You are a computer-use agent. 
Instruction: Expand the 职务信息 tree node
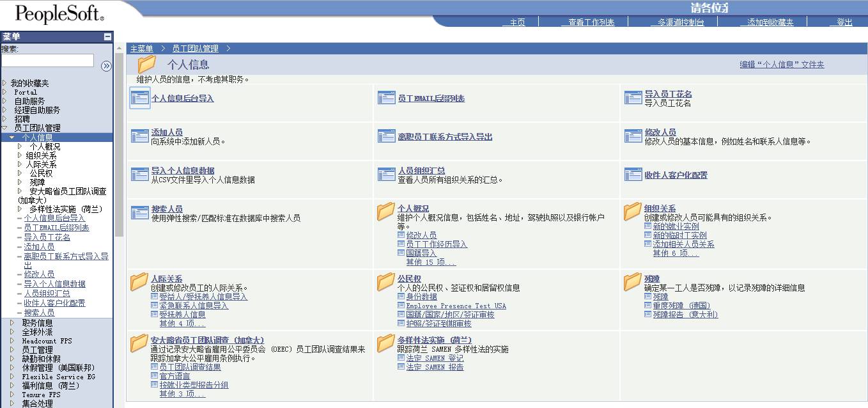pyautogui.click(x=12, y=323)
